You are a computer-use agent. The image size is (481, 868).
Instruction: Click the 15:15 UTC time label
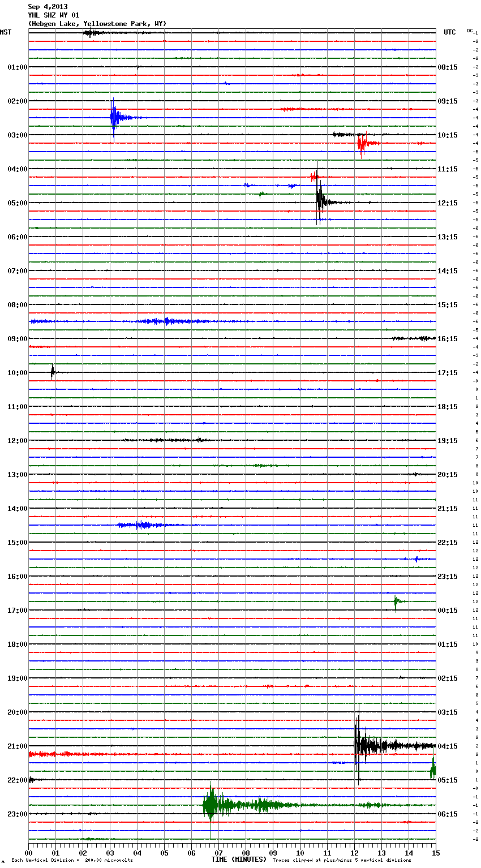point(448,305)
